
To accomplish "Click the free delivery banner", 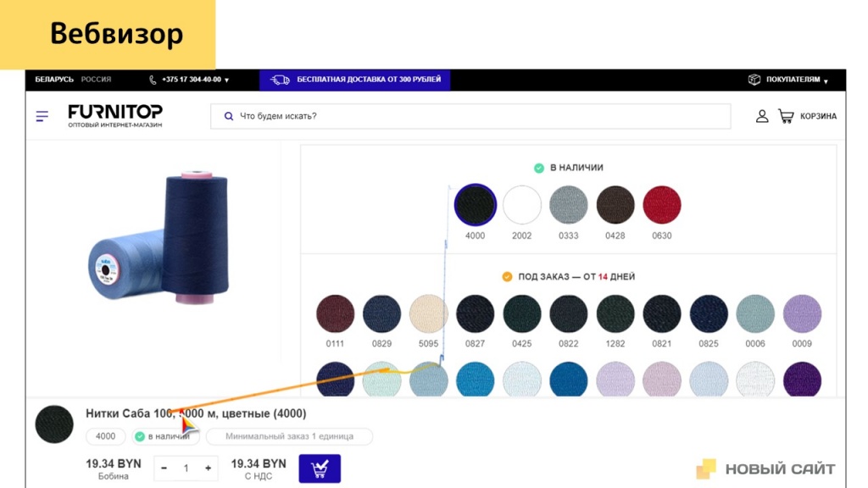I will pos(368,80).
